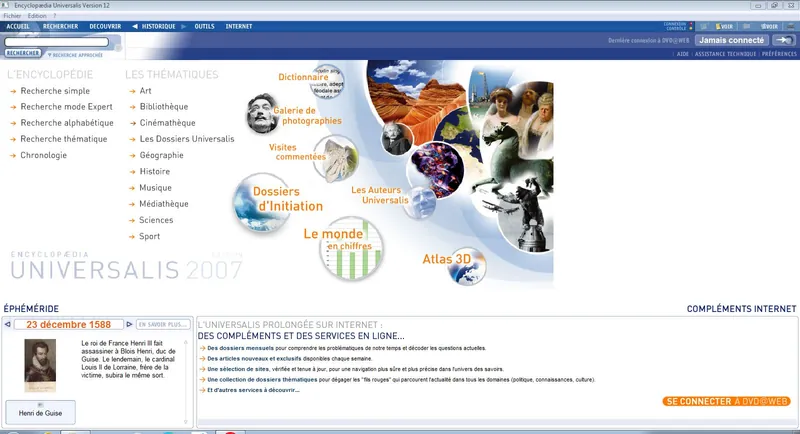Viewport: 800px width, 434px height.
Task: Open the INTERNET tab
Action: coord(239,27)
